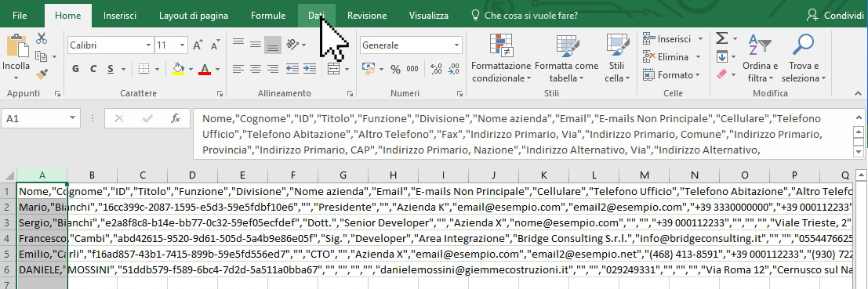Align text left in Allineamento group
Image resolution: width=868 pixels, height=289 pixels.
click(x=238, y=69)
